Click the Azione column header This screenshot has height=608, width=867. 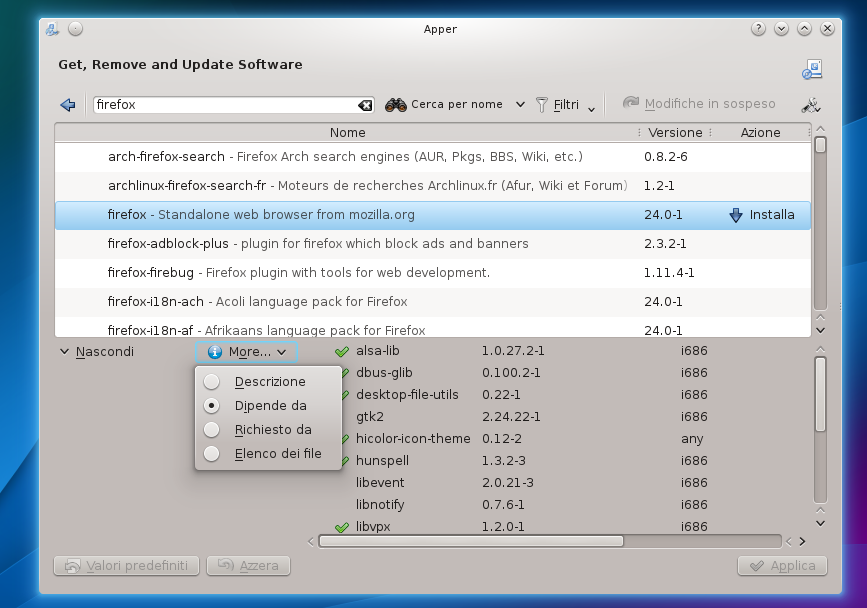click(760, 133)
